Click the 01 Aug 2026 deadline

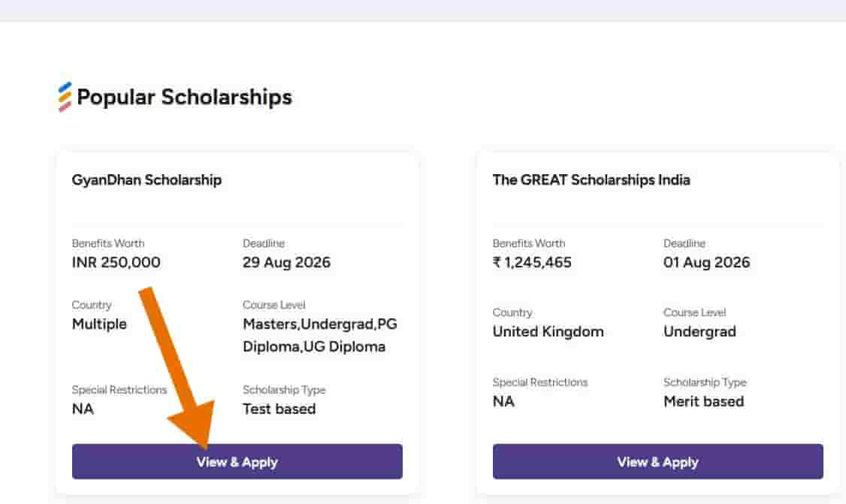707,262
